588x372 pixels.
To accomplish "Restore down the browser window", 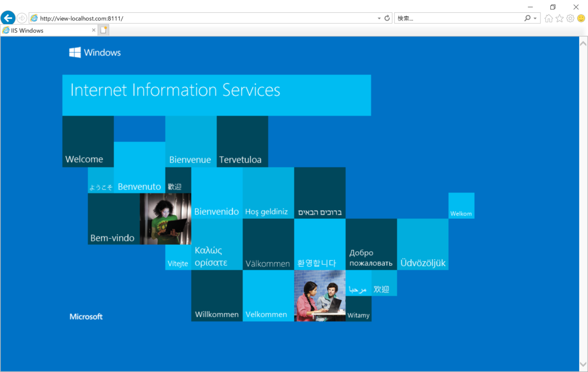I will pyautogui.click(x=553, y=7).
